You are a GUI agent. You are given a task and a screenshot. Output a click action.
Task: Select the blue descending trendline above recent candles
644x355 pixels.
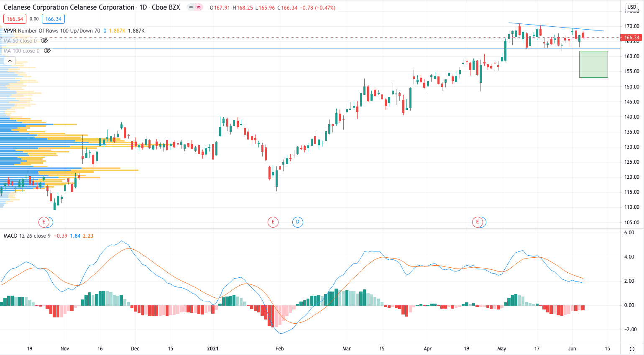tap(556, 27)
